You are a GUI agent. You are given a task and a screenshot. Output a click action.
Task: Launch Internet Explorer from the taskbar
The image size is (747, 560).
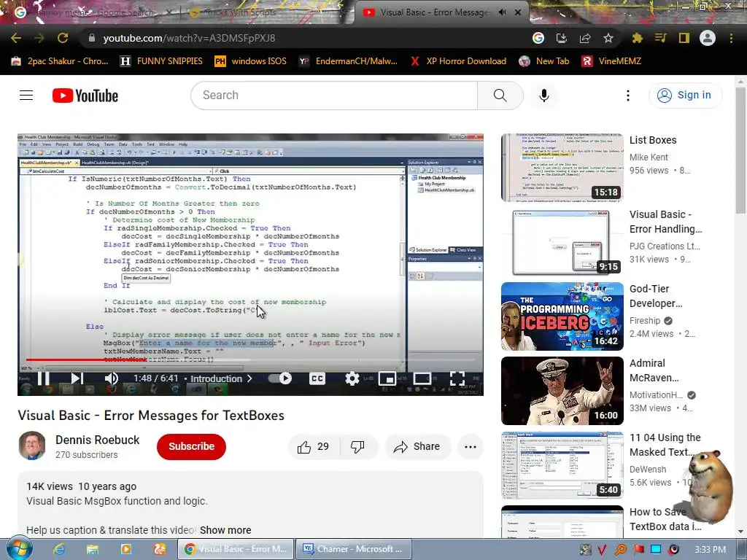coord(59,549)
